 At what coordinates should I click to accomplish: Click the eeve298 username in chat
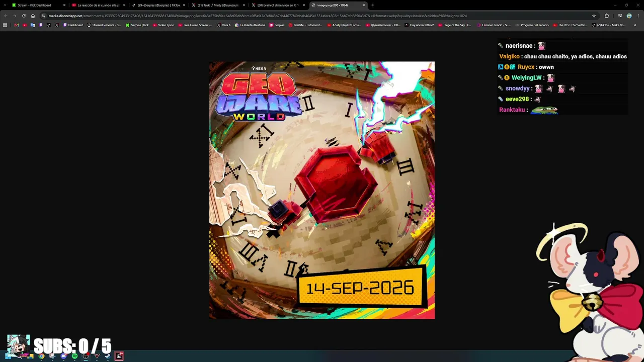(517, 99)
